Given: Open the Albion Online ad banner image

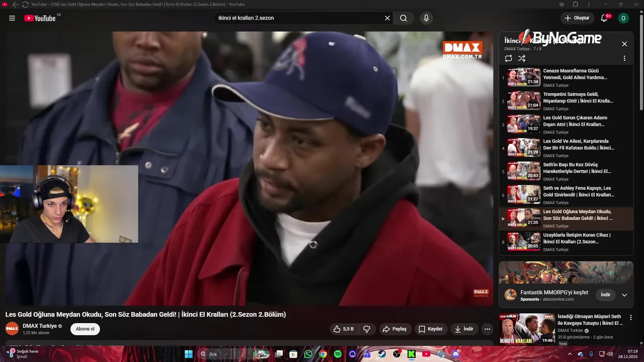Looking at the screenshot, I should 566,273.
